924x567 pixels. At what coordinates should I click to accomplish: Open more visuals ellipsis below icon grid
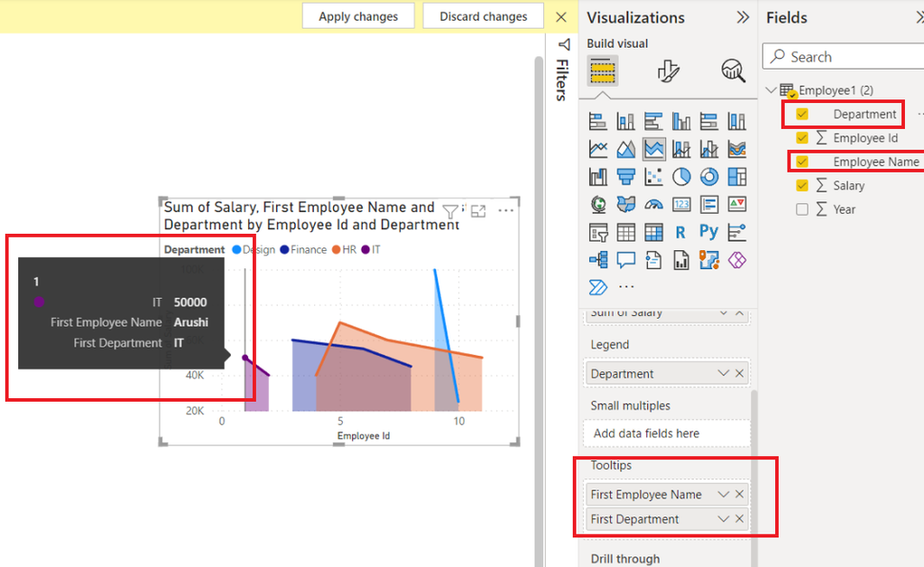pyautogui.click(x=626, y=286)
